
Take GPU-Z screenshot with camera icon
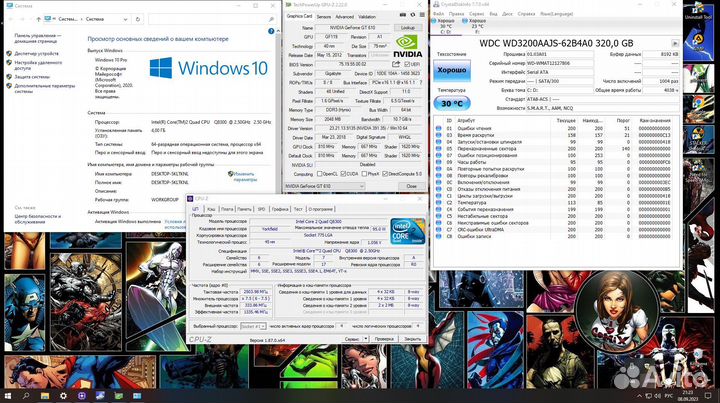403,15
